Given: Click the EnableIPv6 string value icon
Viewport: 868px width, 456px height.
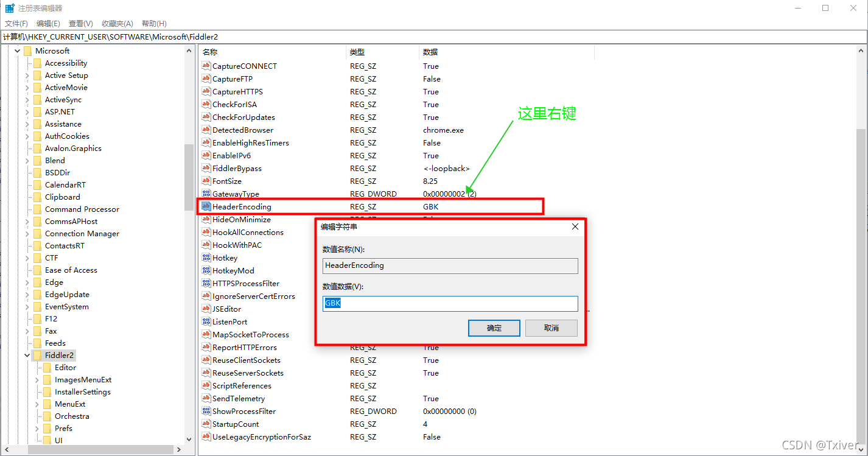Looking at the screenshot, I should [206, 155].
